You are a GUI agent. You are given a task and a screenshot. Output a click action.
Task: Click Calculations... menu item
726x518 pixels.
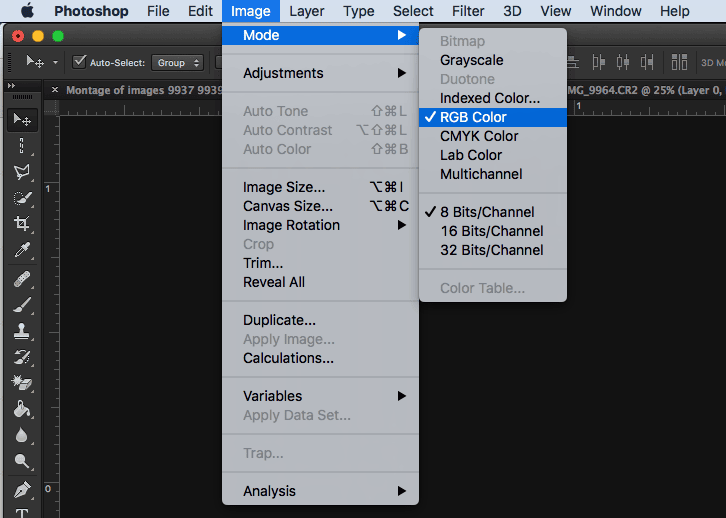point(320,358)
